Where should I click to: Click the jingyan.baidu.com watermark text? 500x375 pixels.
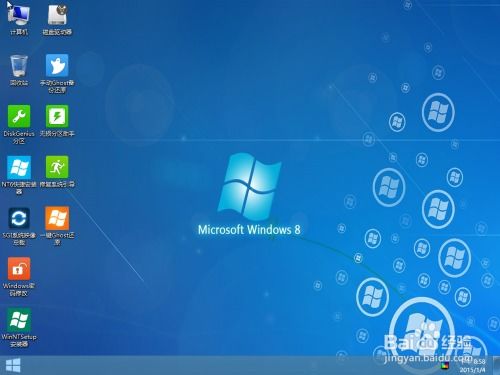(428, 359)
